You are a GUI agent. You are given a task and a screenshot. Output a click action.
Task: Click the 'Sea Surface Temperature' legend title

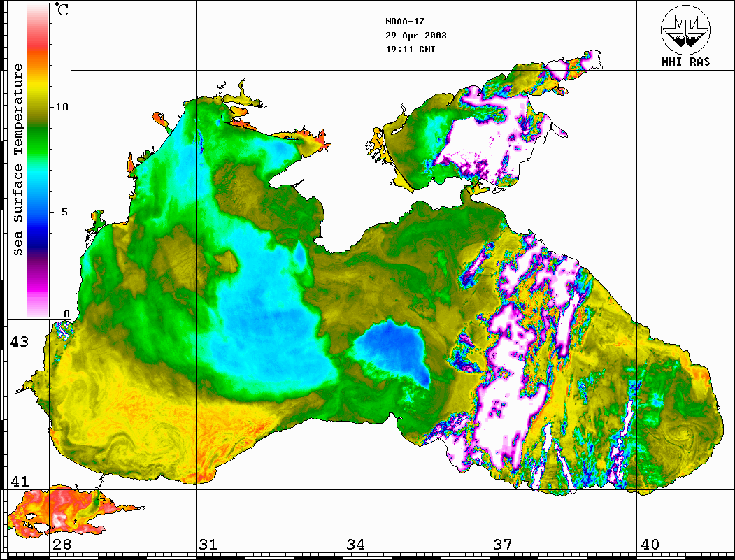pyautogui.click(x=17, y=159)
